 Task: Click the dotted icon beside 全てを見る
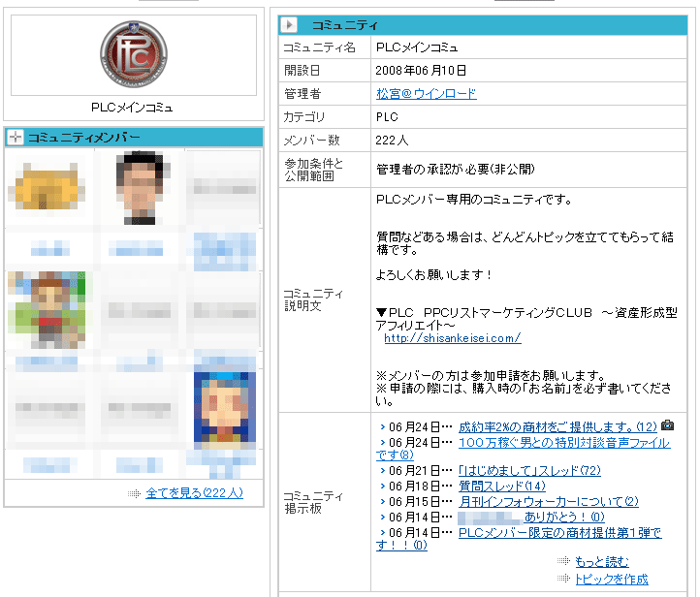(134, 493)
